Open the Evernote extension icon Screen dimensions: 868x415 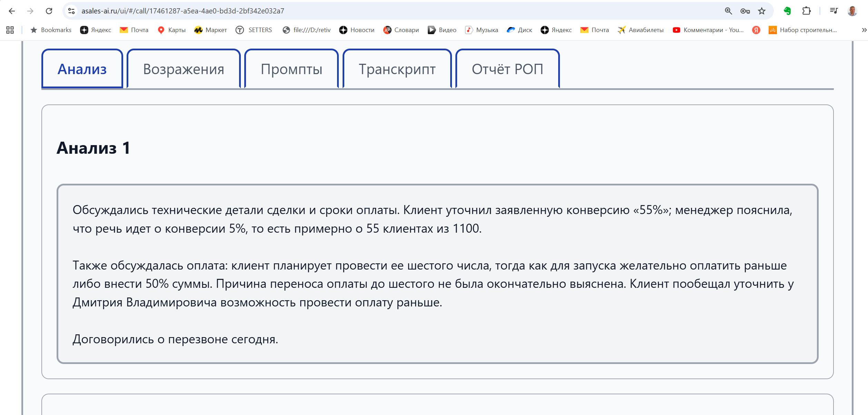click(787, 11)
